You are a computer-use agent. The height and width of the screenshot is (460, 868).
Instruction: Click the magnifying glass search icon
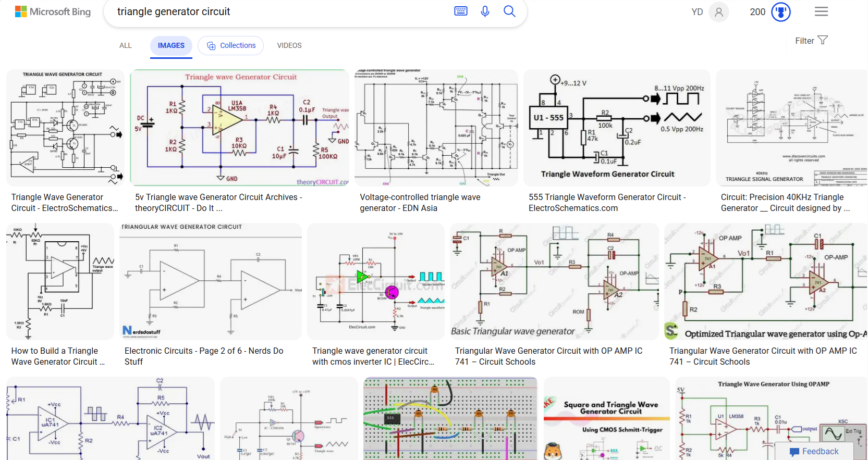509,11
